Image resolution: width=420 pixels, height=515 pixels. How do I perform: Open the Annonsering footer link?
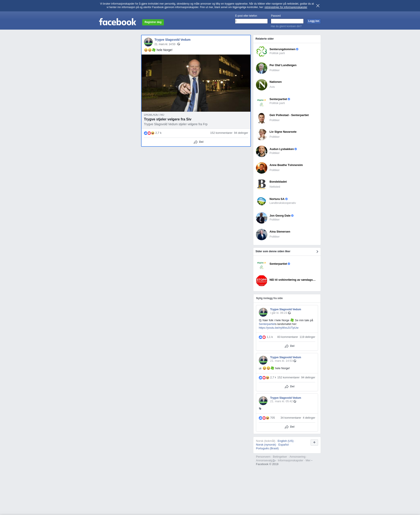coord(297,457)
